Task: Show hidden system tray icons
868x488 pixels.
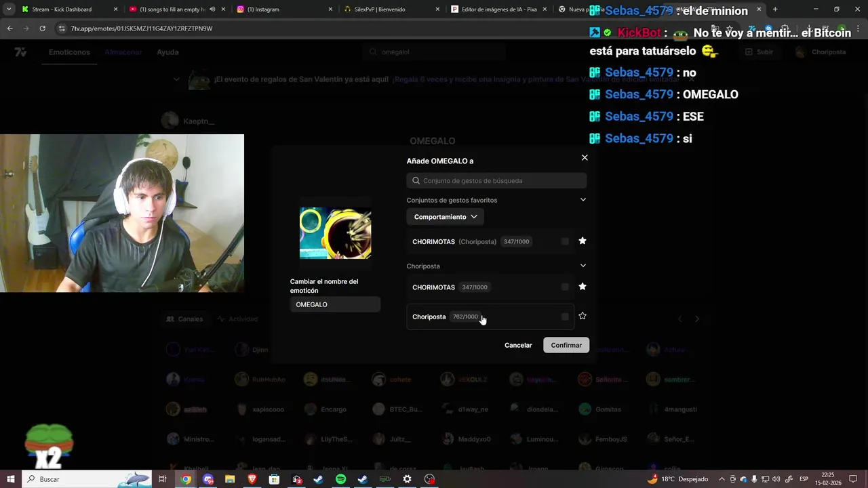Action: coord(722,479)
